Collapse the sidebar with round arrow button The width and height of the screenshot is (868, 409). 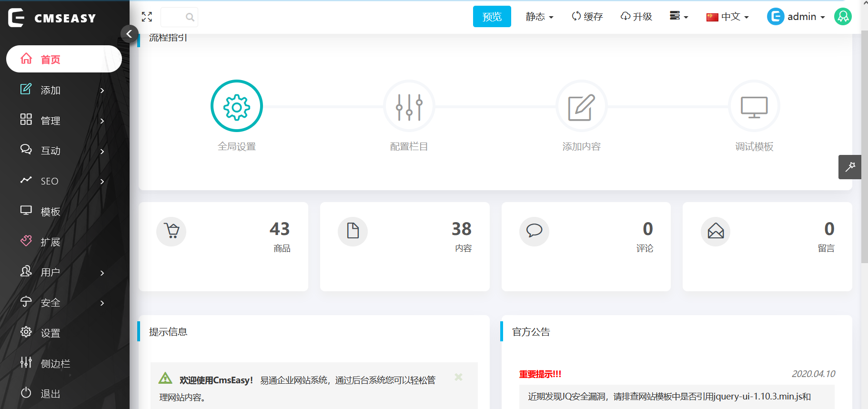[129, 34]
